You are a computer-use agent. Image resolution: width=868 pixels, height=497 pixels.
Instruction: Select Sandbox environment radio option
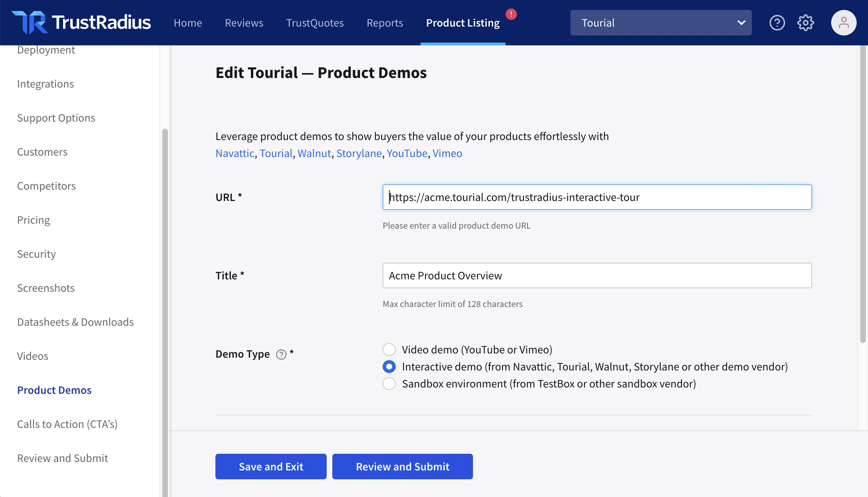tap(389, 384)
